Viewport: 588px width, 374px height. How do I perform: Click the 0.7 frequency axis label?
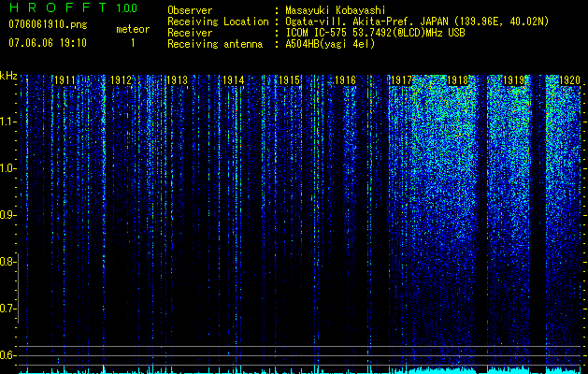click(x=7, y=309)
